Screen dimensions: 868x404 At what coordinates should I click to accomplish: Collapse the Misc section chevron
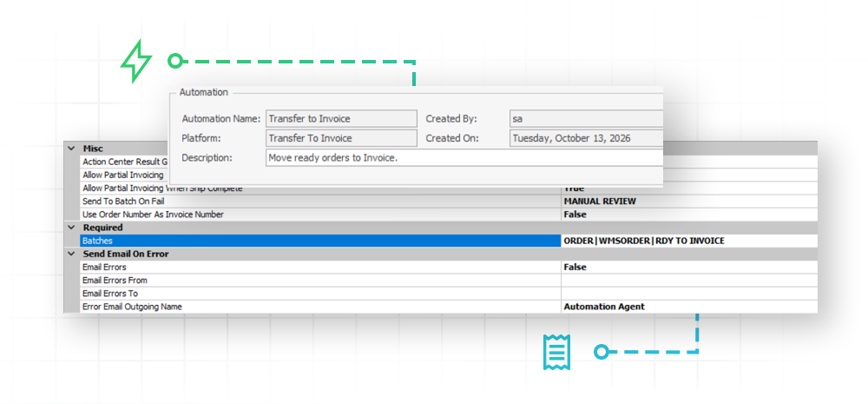coord(71,149)
